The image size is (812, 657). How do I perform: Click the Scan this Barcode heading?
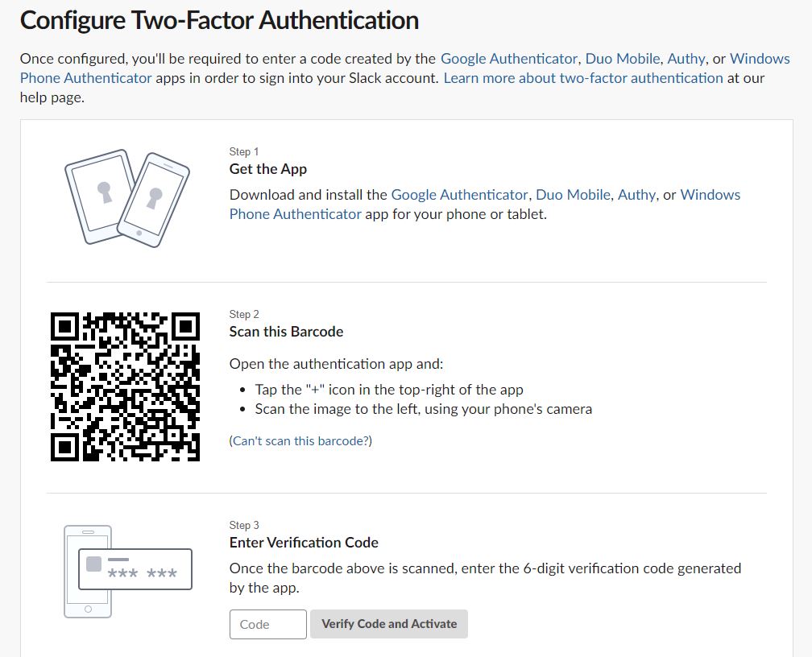coord(286,332)
